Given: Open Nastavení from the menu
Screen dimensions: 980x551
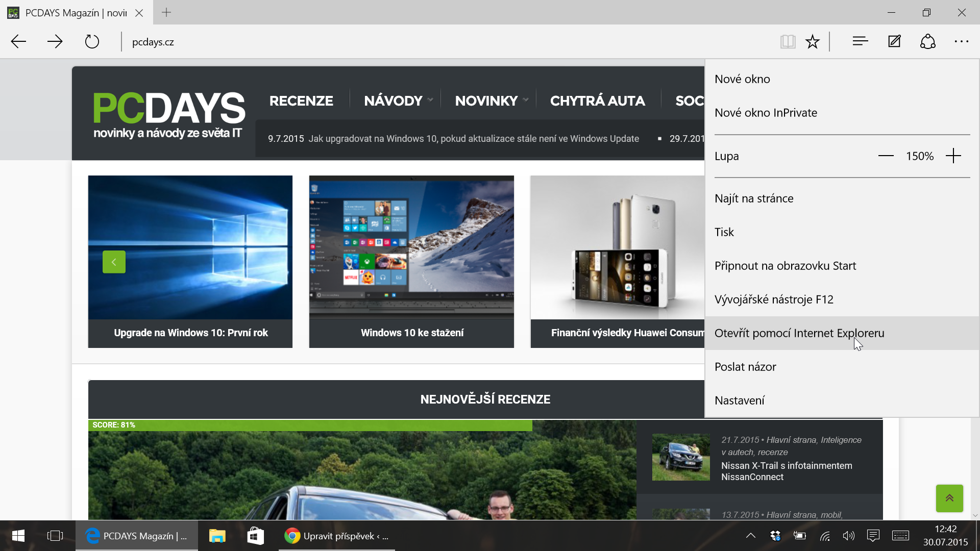Looking at the screenshot, I should point(739,400).
